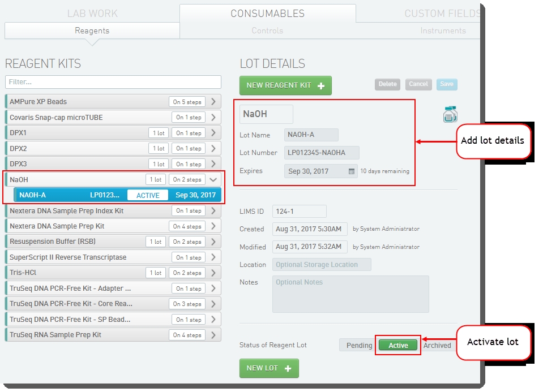Image resolution: width=543 pixels, height=392 pixels.
Task: Click the reagent bottles icon beside NaOH
Action: click(x=450, y=114)
